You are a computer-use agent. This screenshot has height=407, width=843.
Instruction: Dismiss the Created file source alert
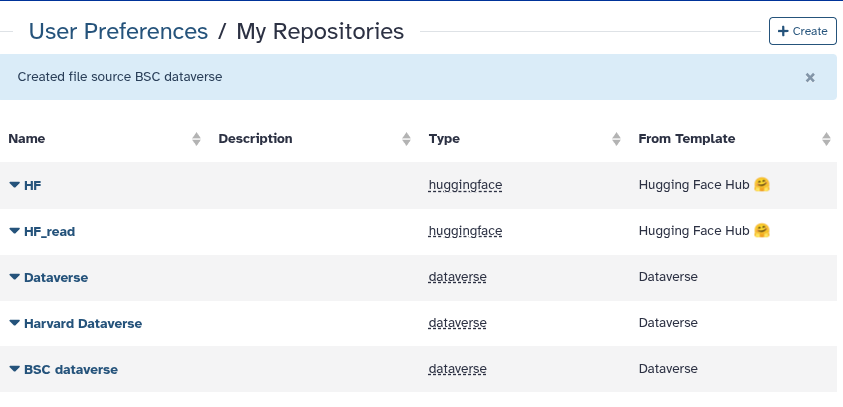810,77
